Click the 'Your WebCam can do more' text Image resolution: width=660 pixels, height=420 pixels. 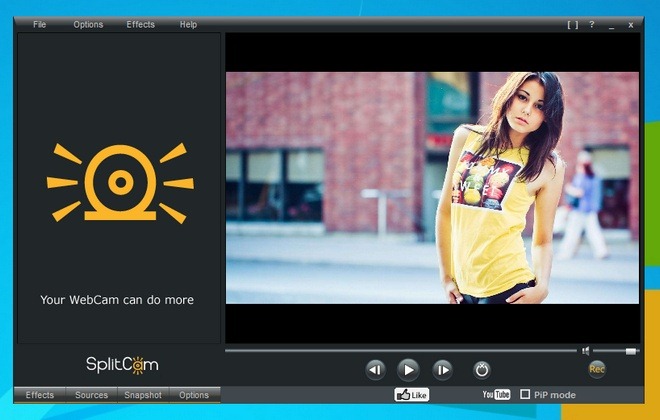[117, 300]
